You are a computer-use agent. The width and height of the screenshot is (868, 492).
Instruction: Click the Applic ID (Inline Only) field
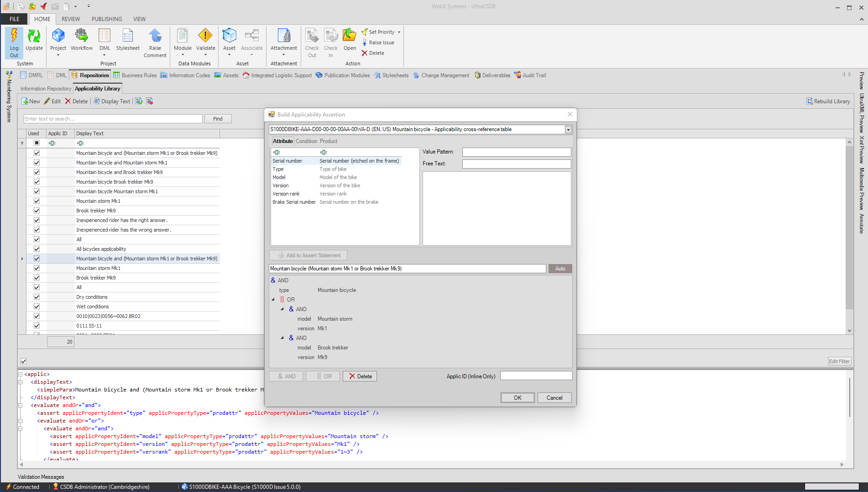pos(536,376)
